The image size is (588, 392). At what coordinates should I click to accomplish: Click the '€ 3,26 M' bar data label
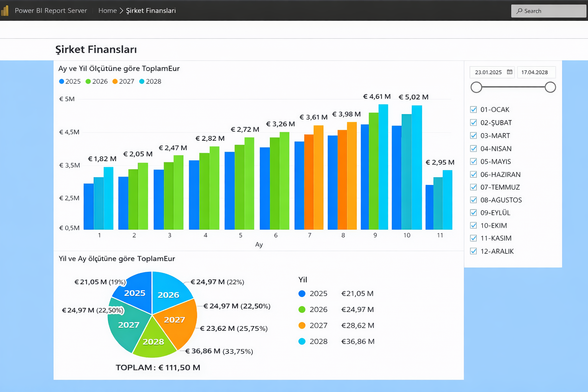tap(281, 124)
